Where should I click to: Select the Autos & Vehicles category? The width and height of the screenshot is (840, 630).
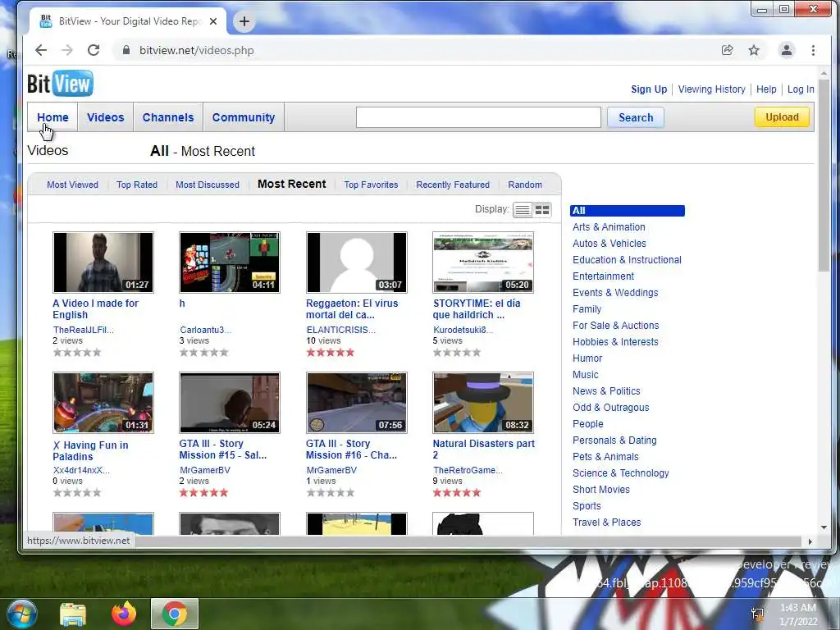click(x=609, y=244)
